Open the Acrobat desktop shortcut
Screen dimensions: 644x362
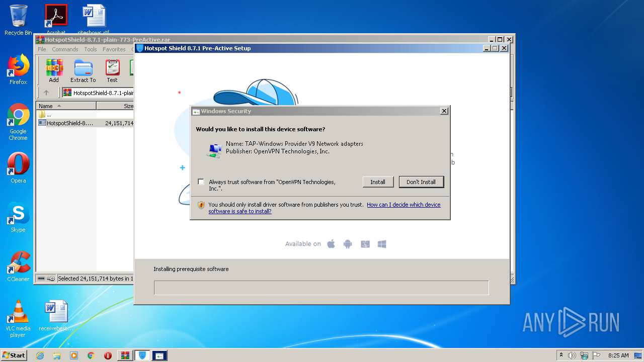pos(56,19)
